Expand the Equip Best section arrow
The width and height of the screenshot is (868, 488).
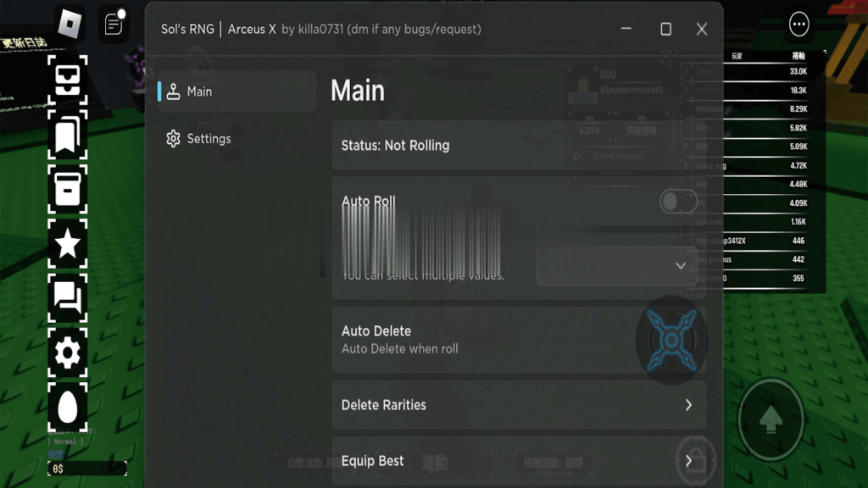click(688, 461)
